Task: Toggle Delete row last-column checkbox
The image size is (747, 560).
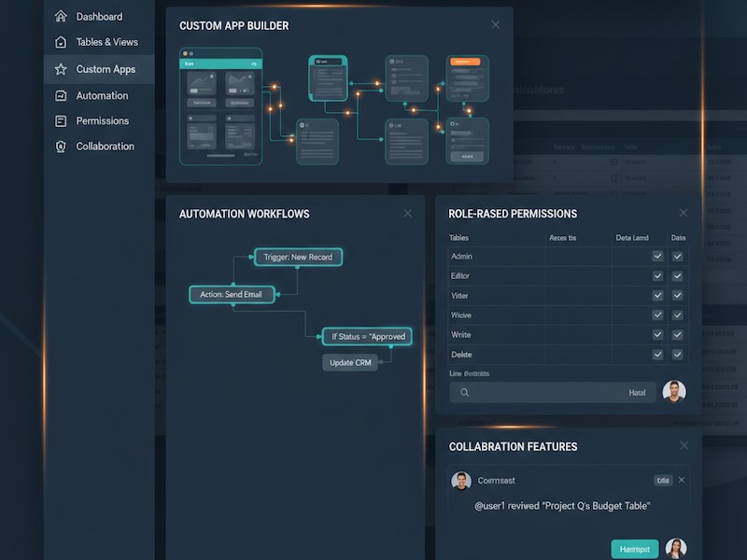Action: tap(678, 355)
